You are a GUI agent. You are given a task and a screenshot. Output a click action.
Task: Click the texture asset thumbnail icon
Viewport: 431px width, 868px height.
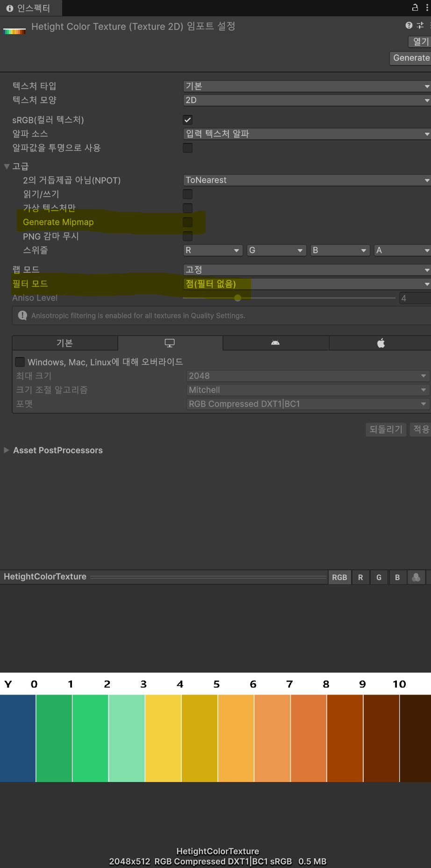[x=14, y=31]
